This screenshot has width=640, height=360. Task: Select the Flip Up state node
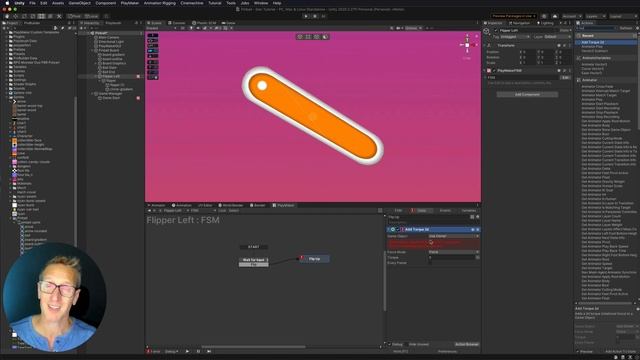[314, 259]
